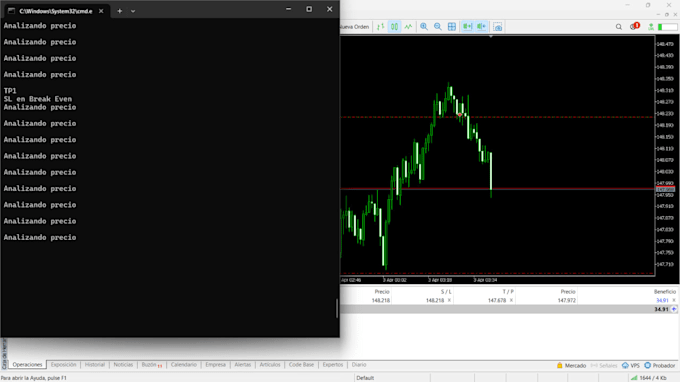Switch chart to line graph icon
This screenshot has width=680, height=382.
point(408,27)
